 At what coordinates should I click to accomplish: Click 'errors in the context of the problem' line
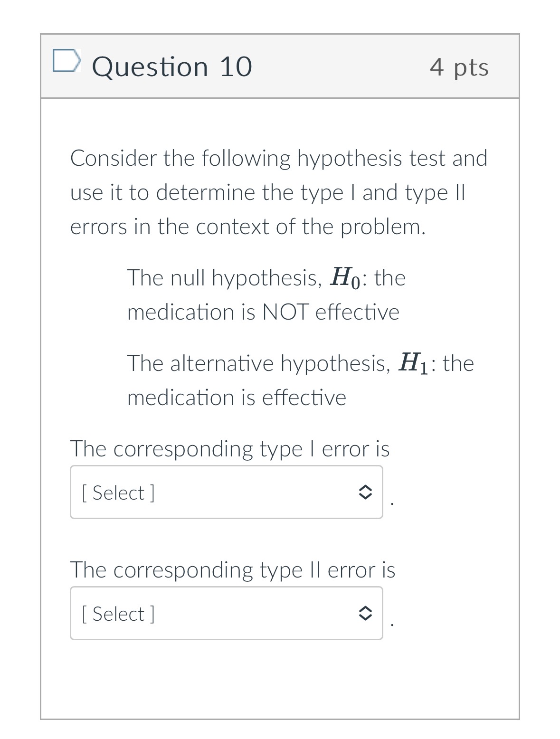point(248,227)
